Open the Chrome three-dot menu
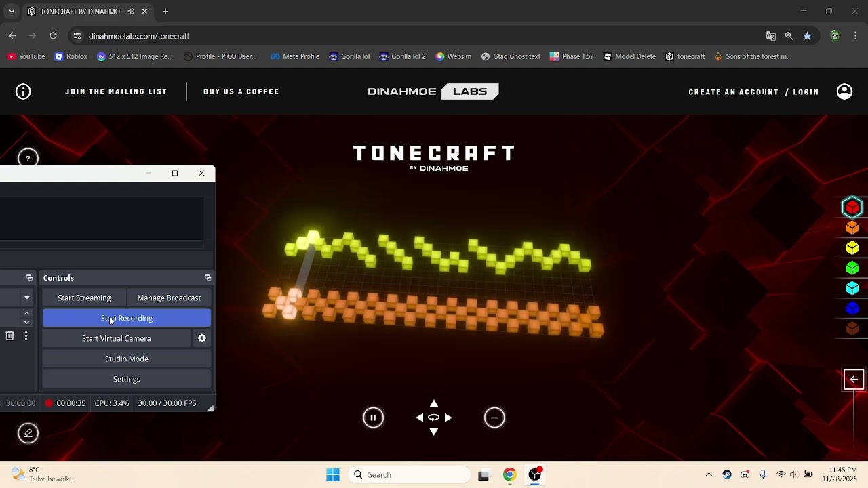The width and height of the screenshot is (868, 488). point(856,36)
